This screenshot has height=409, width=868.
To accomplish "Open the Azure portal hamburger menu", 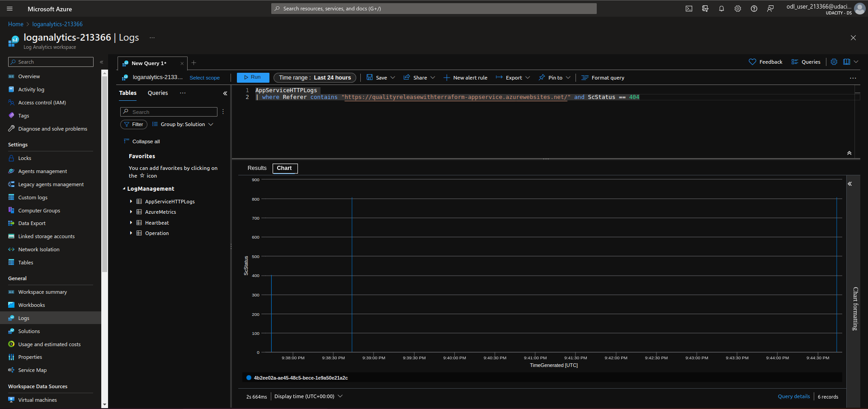I will [10, 9].
